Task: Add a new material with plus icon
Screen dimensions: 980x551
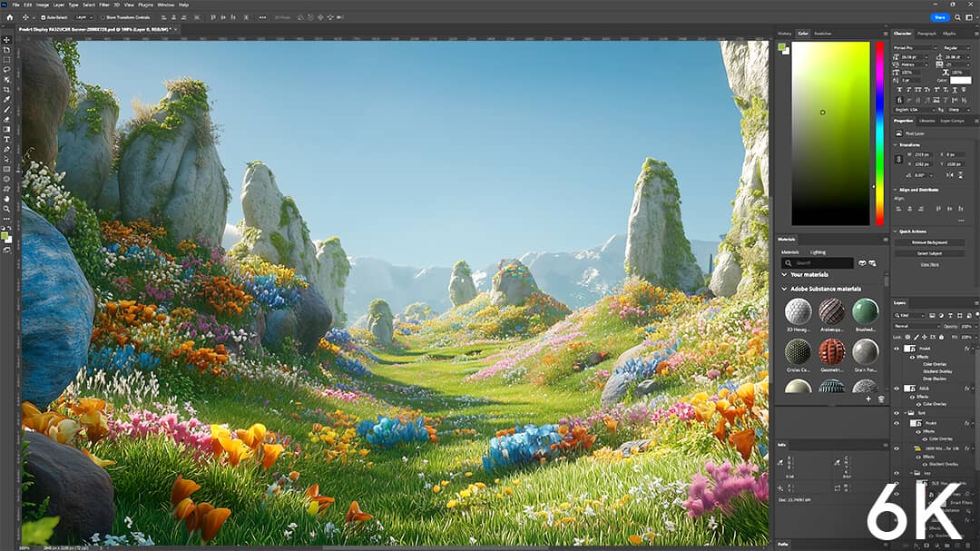Action: [x=868, y=398]
